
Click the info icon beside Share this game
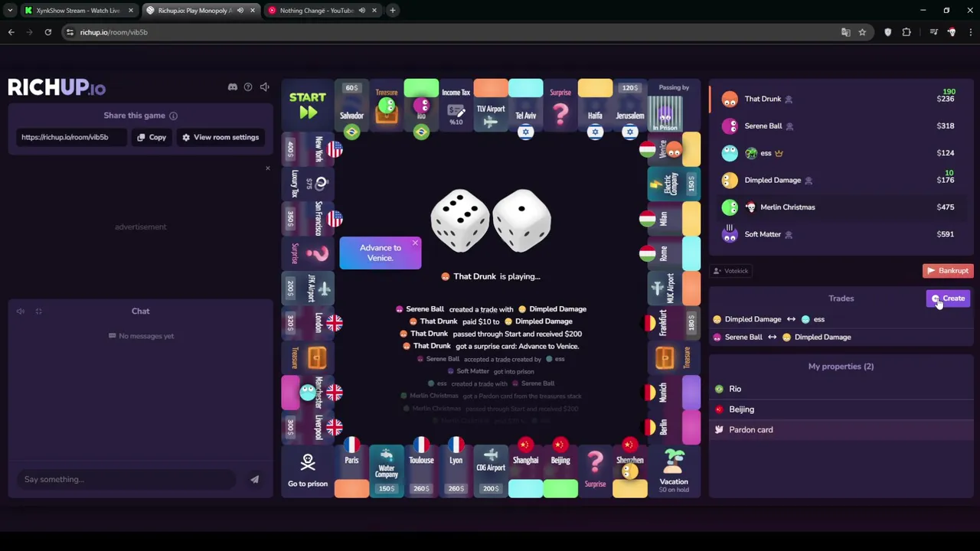(x=173, y=116)
